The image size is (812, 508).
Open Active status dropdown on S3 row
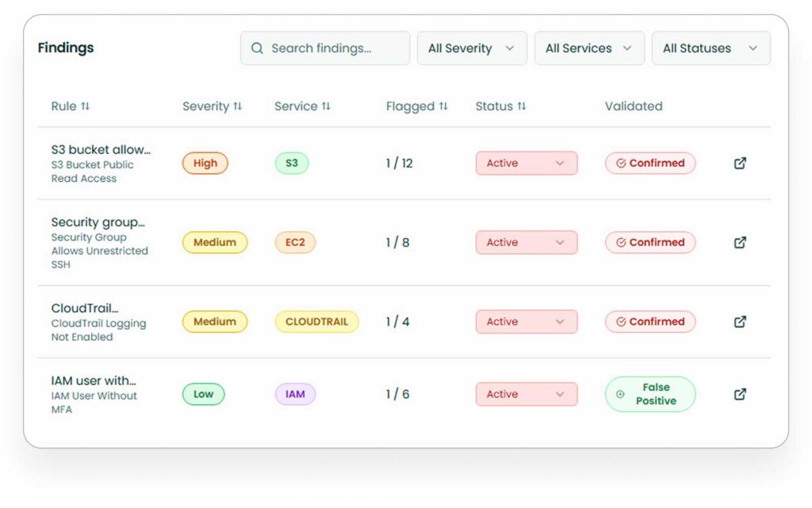coord(526,163)
